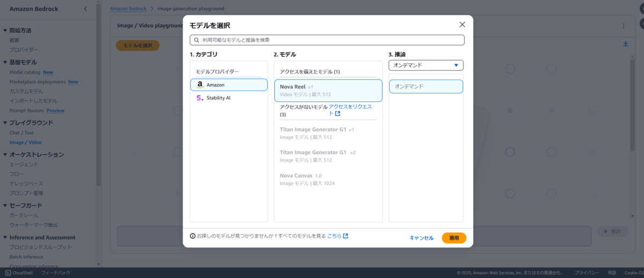Open インポートしたモデル in sidebar

click(x=33, y=101)
